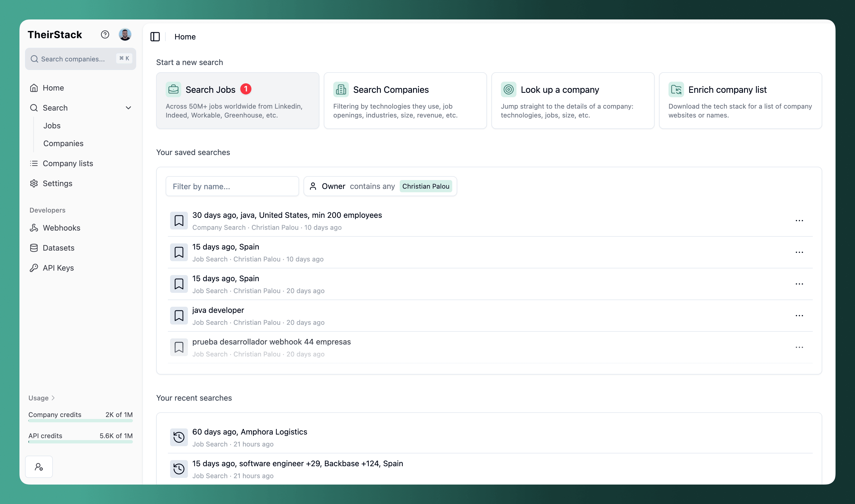Click the Company credits usage bar
The height and width of the screenshot is (504, 855).
(80, 420)
